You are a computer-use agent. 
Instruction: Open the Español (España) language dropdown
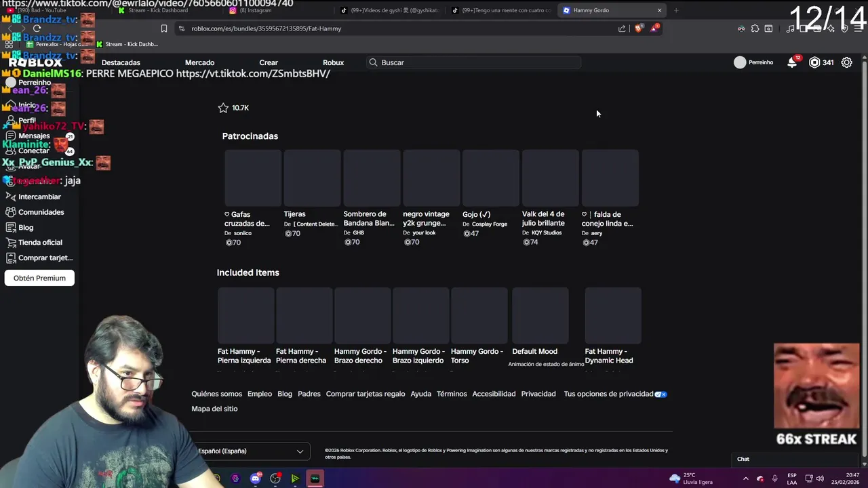pyautogui.click(x=250, y=451)
